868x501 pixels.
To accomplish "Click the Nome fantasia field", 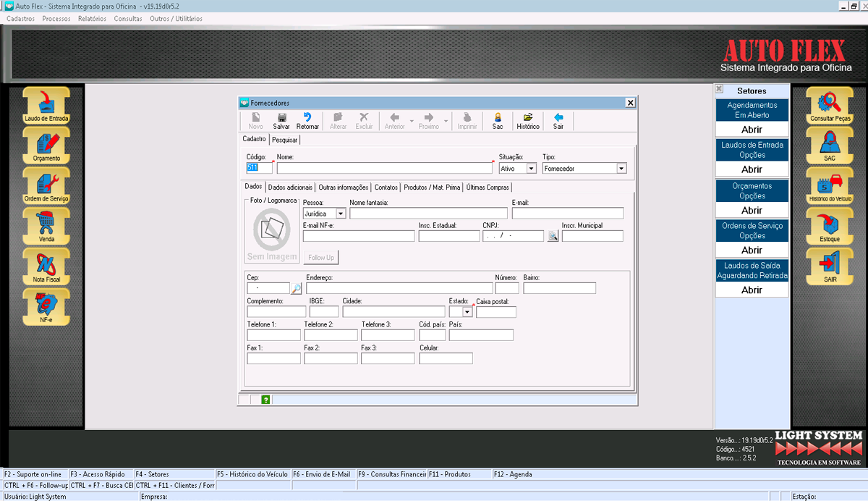I will click(x=428, y=214).
